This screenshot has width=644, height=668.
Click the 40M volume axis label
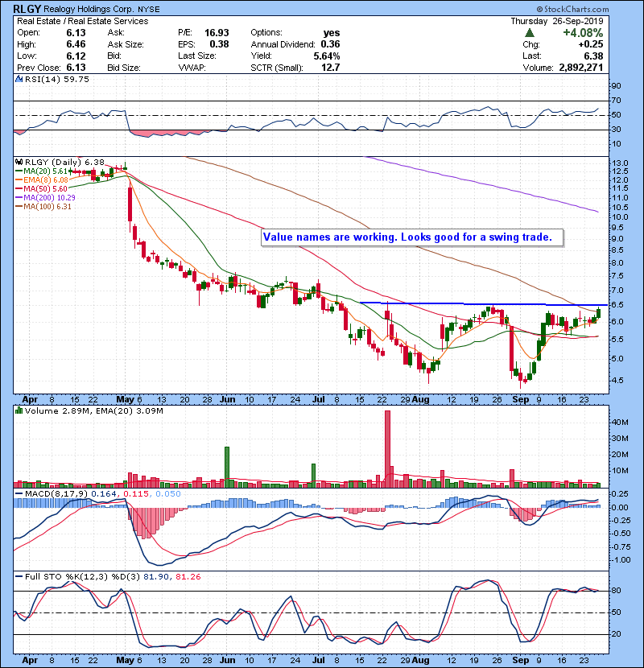tap(620, 423)
